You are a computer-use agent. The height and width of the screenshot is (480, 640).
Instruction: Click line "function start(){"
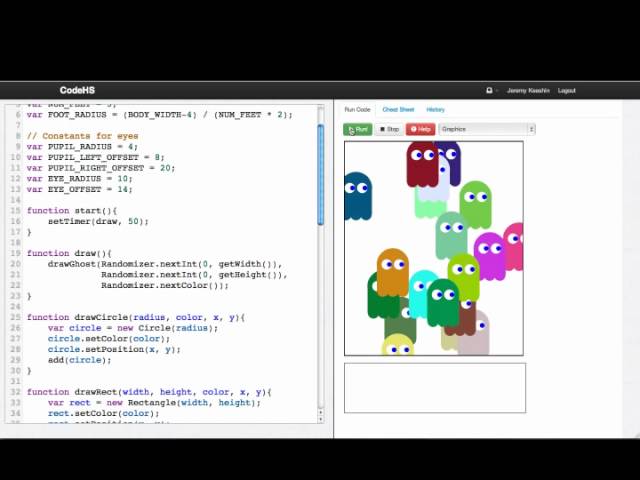point(72,211)
